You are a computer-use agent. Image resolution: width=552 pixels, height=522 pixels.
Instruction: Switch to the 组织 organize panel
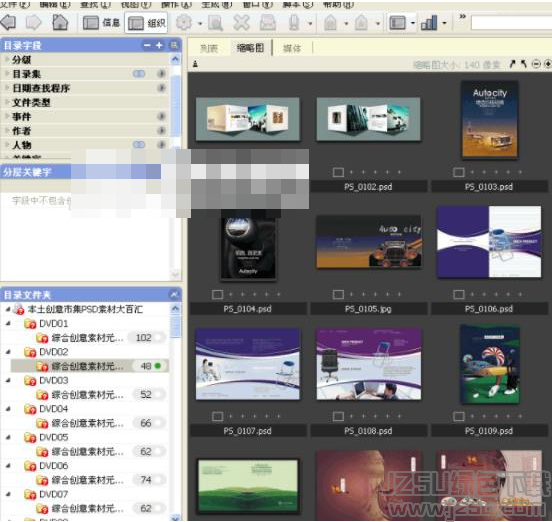pyautogui.click(x=146, y=23)
